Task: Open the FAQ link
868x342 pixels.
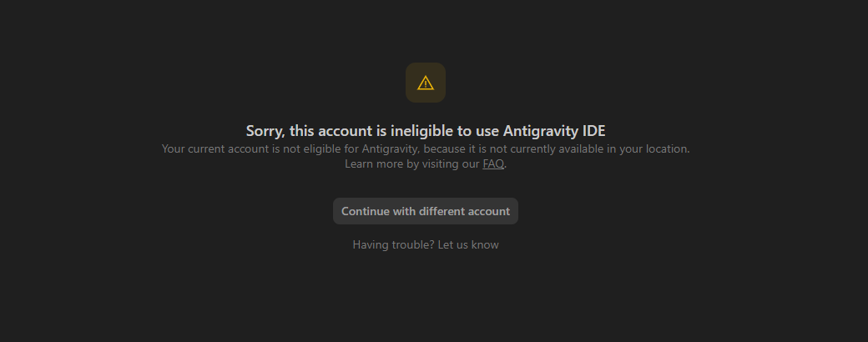Action: coord(493,163)
